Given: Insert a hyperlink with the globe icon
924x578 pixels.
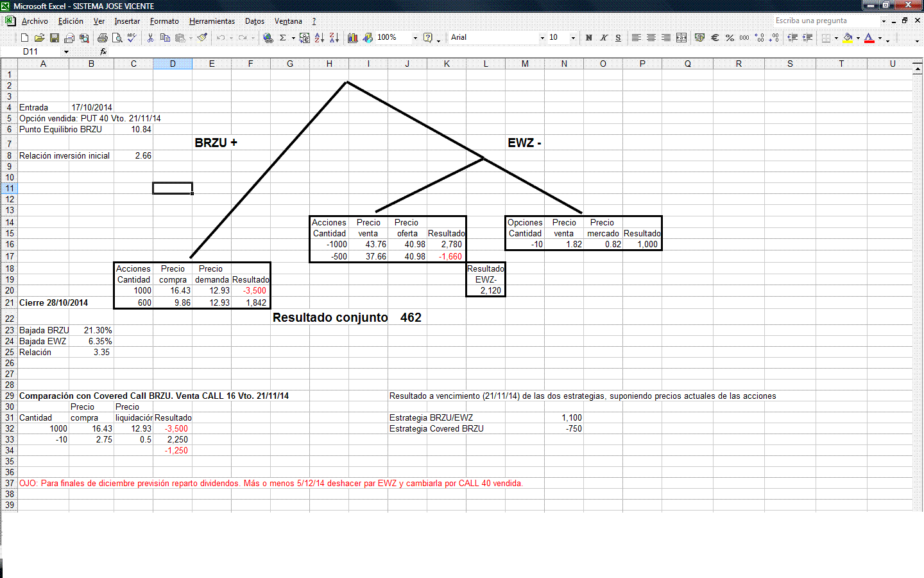Looking at the screenshot, I should (x=268, y=38).
